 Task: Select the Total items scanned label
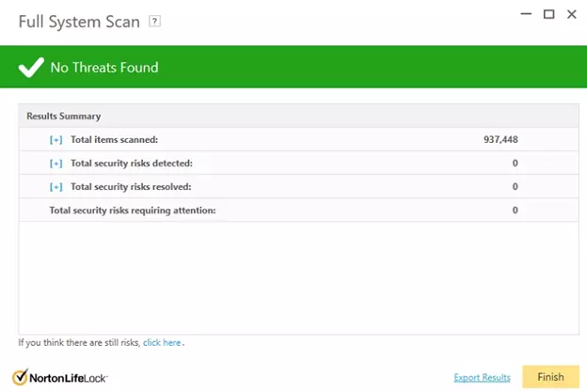pyautogui.click(x=114, y=140)
